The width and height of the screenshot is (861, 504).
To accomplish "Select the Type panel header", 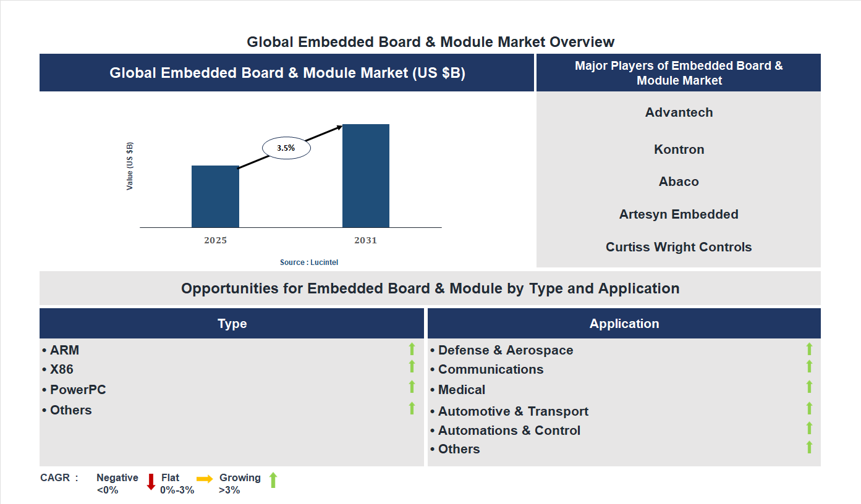I will point(232,323).
